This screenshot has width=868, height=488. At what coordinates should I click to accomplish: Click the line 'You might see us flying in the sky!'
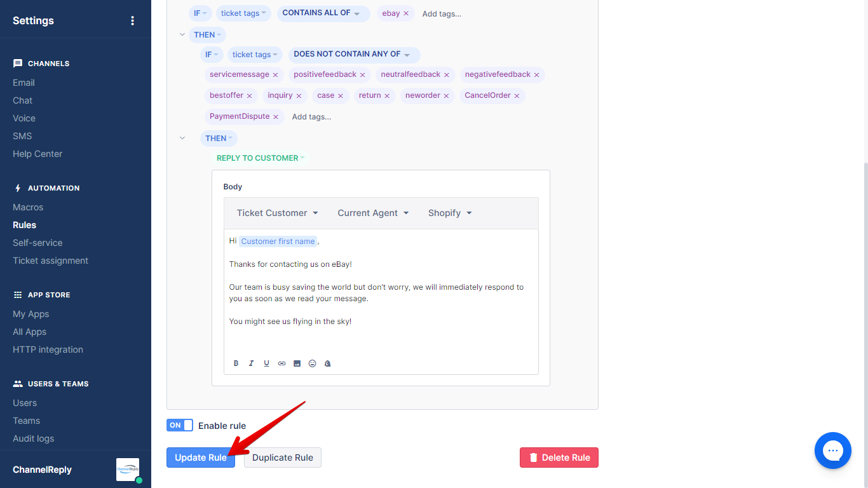click(x=290, y=322)
